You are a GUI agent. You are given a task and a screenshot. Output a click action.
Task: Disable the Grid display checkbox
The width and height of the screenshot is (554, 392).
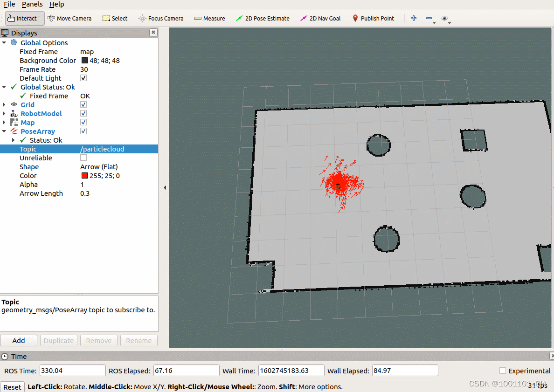coord(83,104)
